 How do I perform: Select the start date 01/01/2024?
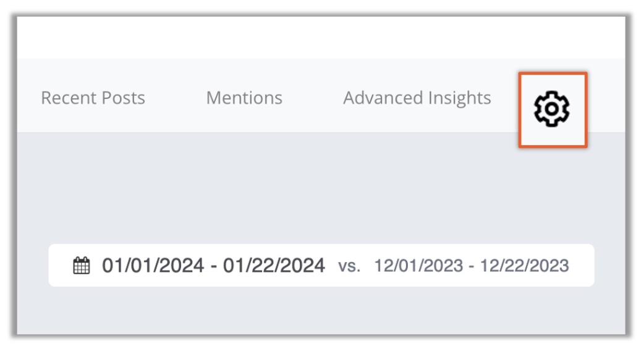click(x=153, y=266)
